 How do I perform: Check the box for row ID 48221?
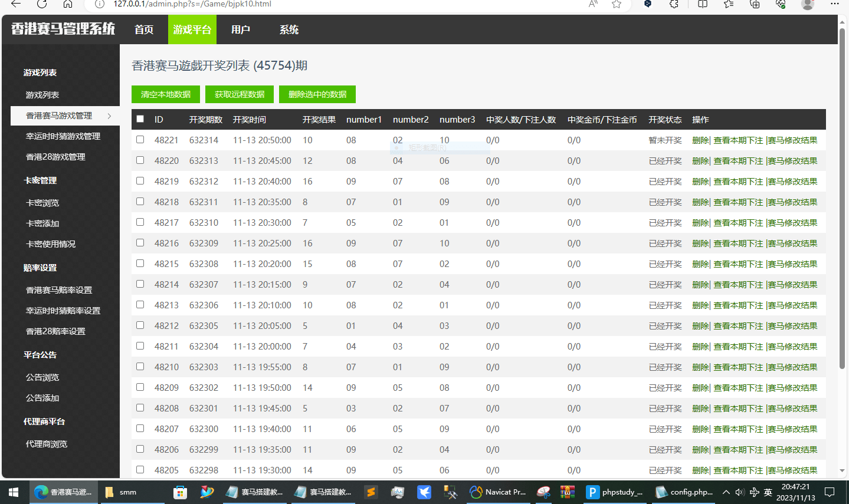point(140,139)
